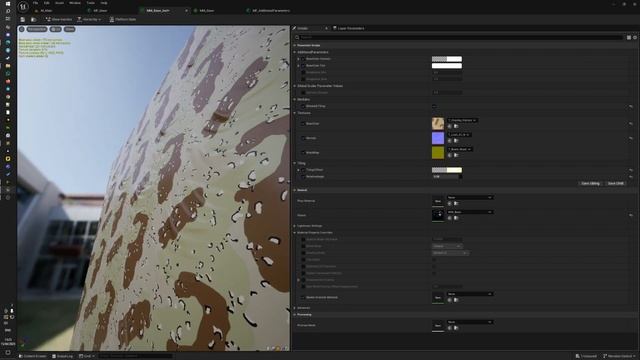Screen dimensions: 640x360
Task: Browse to the BaseColor texture in Content Browser
Action: pyautogui.click(x=456, y=126)
